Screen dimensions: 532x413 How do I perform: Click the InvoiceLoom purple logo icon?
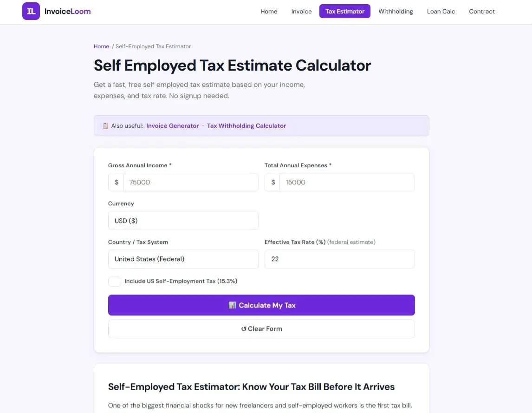tap(31, 11)
